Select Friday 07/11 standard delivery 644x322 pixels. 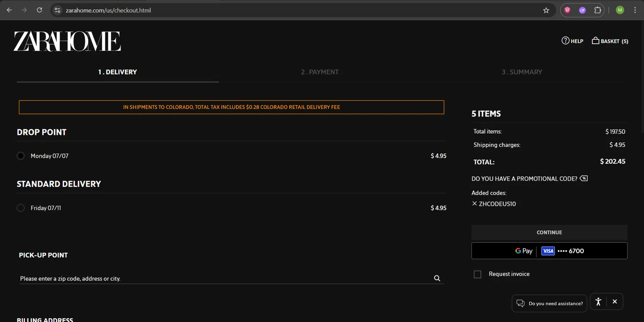[21, 208]
